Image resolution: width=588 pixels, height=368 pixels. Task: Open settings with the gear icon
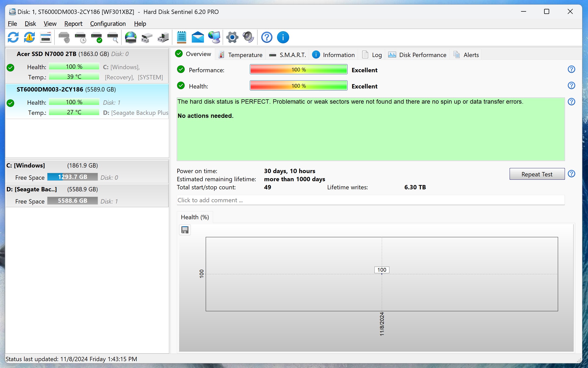(x=232, y=38)
